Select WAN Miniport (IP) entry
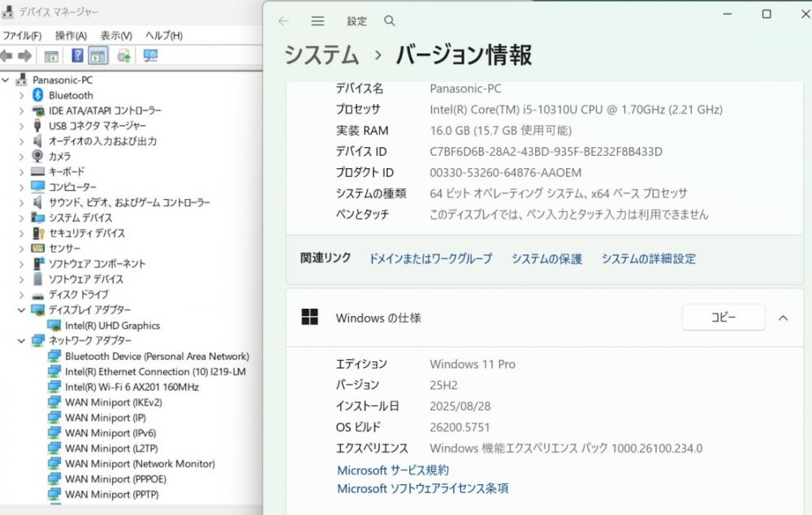812x515 pixels. pyautogui.click(x=105, y=418)
